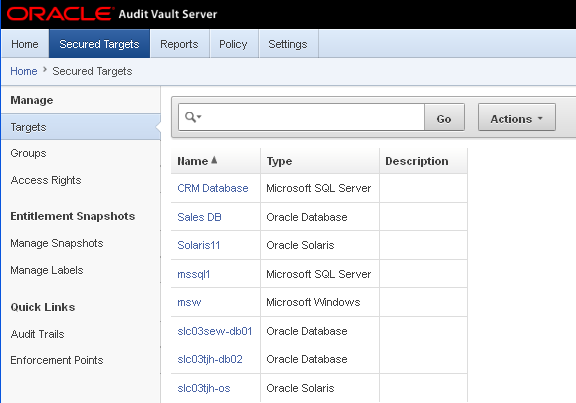Open the Sales DB target
The image size is (576, 403).
click(x=199, y=217)
